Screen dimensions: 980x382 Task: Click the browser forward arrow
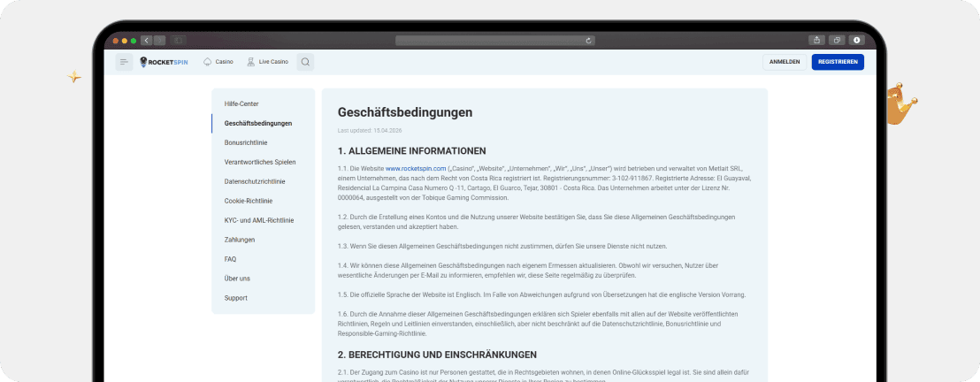[x=159, y=41]
